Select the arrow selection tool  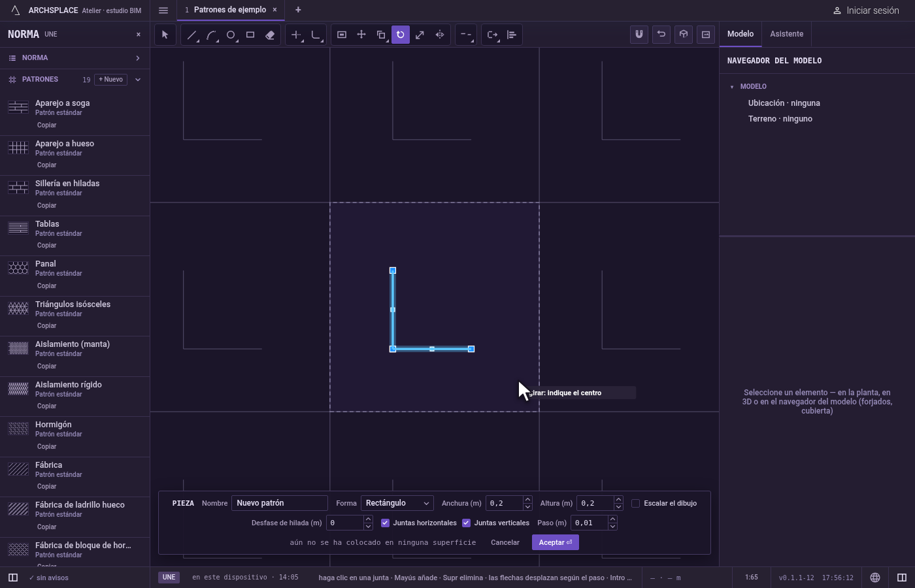(165, 35)
